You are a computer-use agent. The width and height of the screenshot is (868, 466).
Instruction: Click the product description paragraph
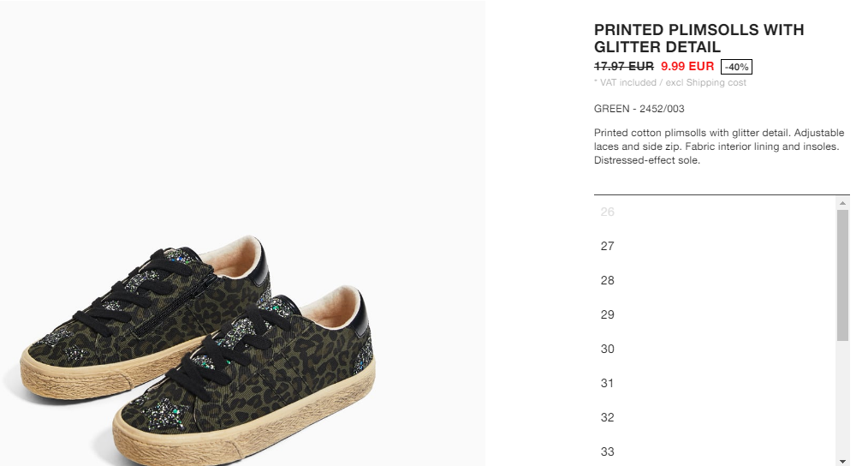pos(719,146)
